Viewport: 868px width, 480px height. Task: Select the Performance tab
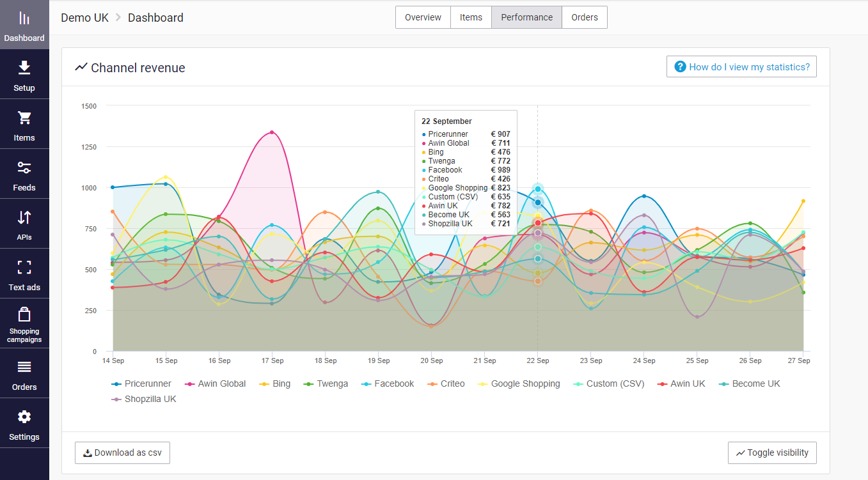point(526,17)
